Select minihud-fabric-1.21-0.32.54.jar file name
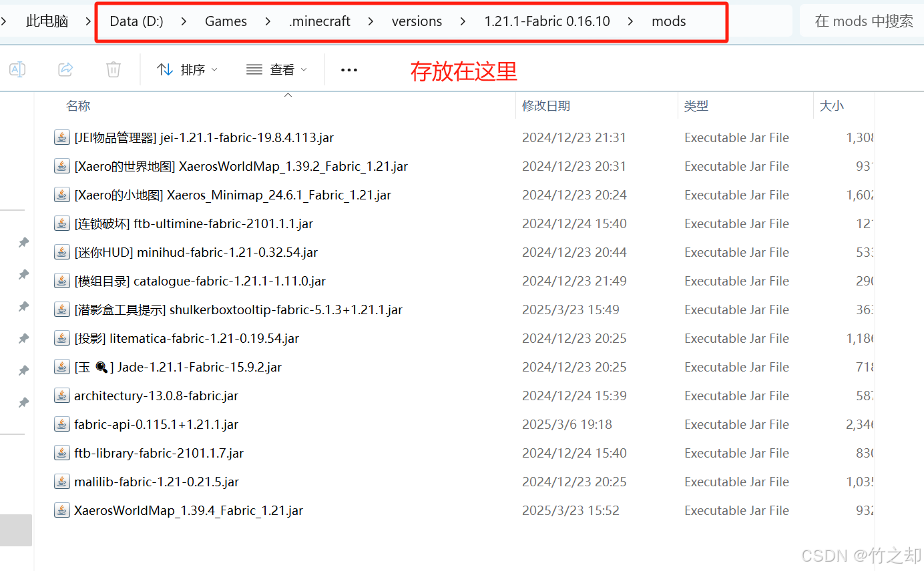This screenshot has width=924, height=571. click(x=196, y=253)
